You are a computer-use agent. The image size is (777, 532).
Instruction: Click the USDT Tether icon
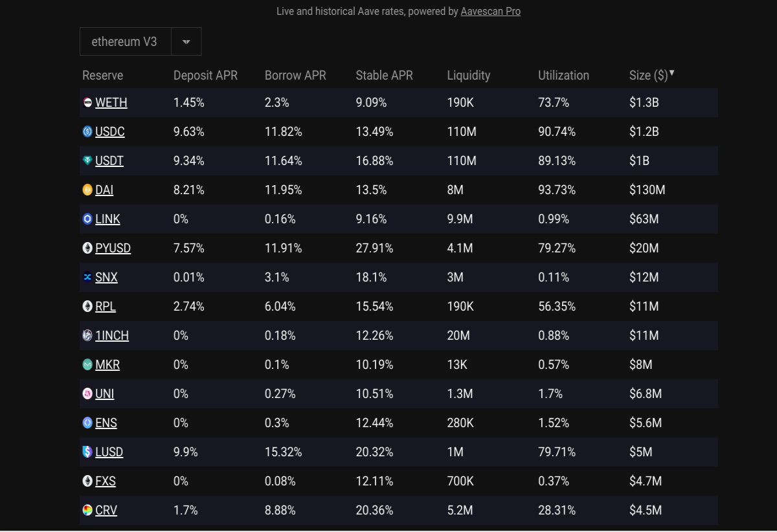pyautogui.click(x=87, y=161)
